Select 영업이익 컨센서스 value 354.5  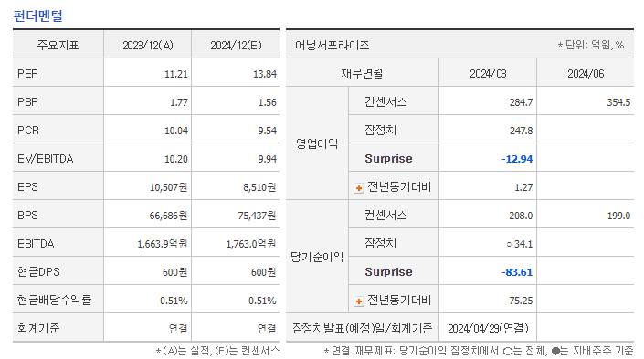618,102
